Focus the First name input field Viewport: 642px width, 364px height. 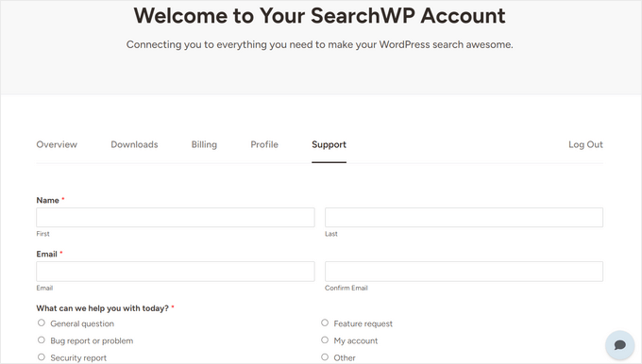pos(176,217)
